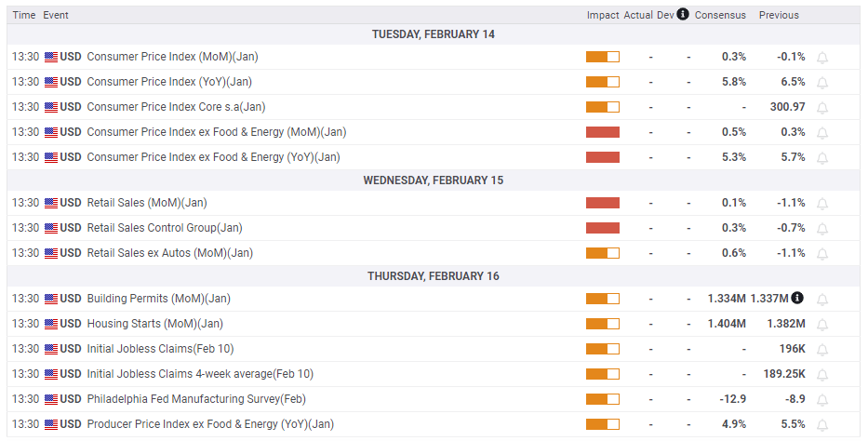Click the Impact column header

(x=603, y=15)
